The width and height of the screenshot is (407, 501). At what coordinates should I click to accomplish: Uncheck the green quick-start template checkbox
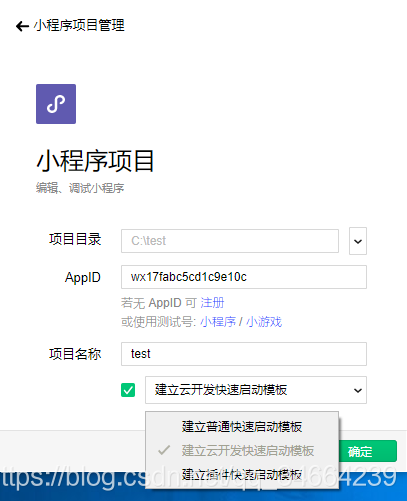click(x=128, y=390)
